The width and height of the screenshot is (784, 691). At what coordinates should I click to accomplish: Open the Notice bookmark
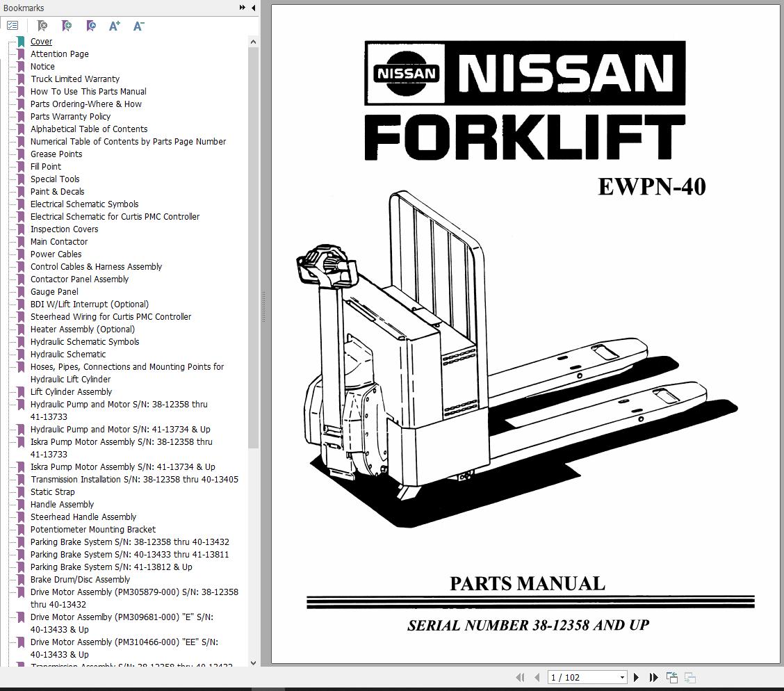42,67
